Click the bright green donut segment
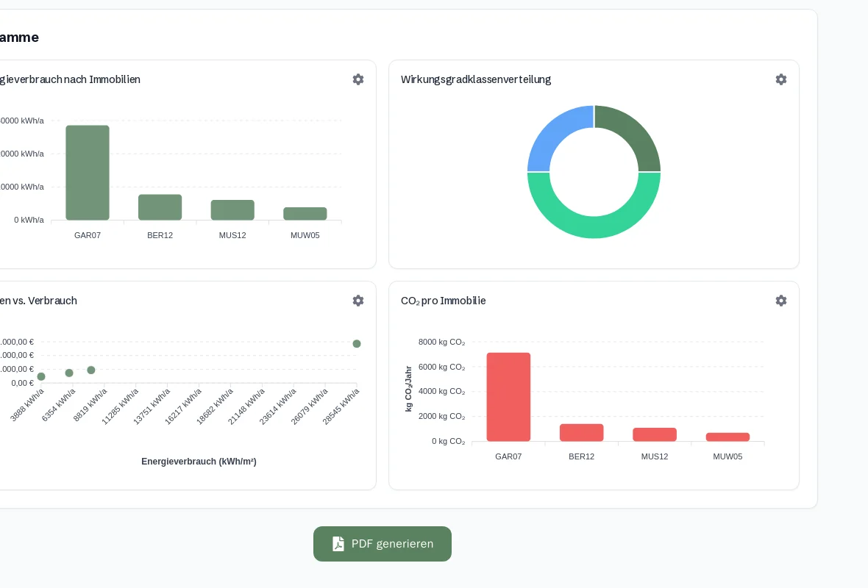The width and height of the screenshot is (868, 588). 594,227
